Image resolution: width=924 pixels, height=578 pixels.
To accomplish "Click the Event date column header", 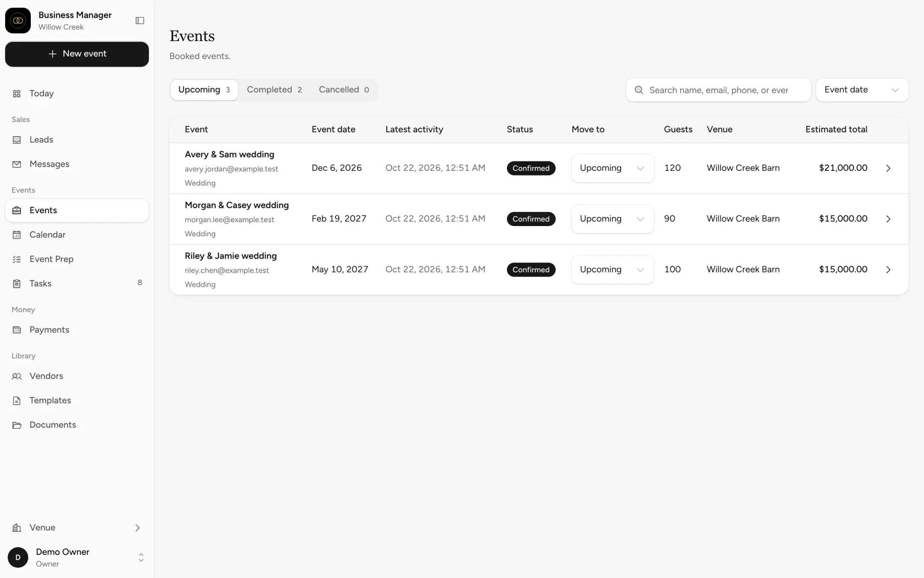I will (333, 130).
